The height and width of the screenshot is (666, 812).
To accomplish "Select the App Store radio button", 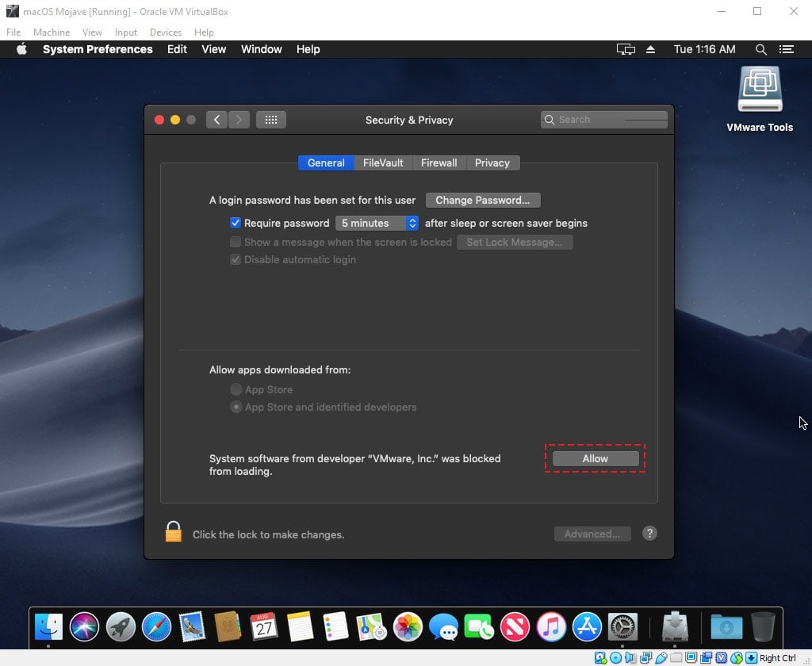I will click(236, 389).
